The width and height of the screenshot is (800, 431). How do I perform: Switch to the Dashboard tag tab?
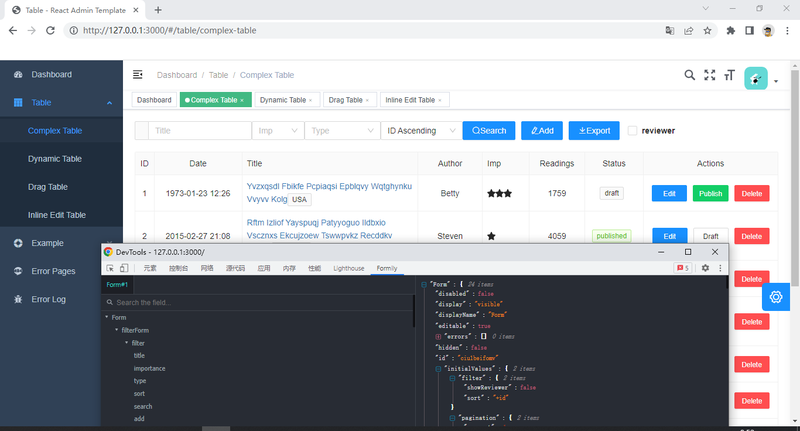click(154, 100)
